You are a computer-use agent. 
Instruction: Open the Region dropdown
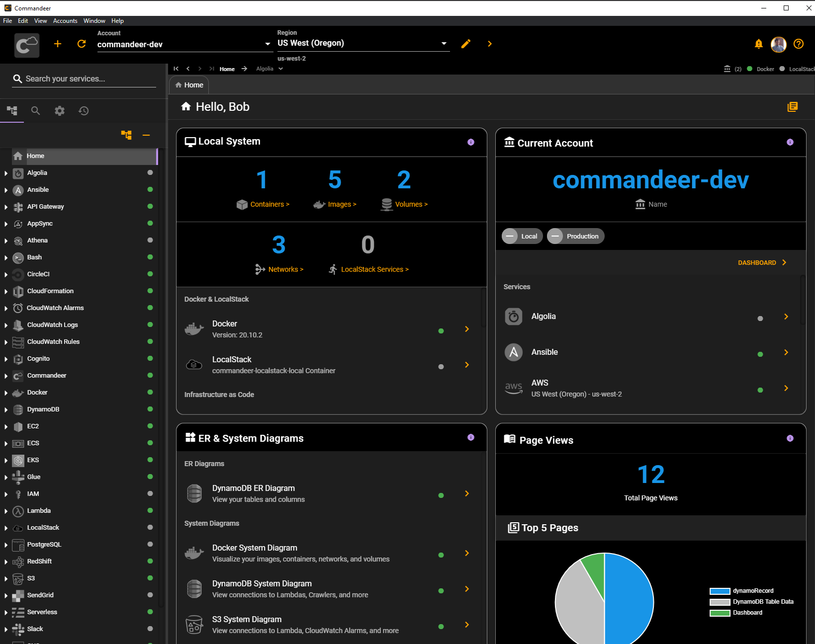tap(363, 43)
